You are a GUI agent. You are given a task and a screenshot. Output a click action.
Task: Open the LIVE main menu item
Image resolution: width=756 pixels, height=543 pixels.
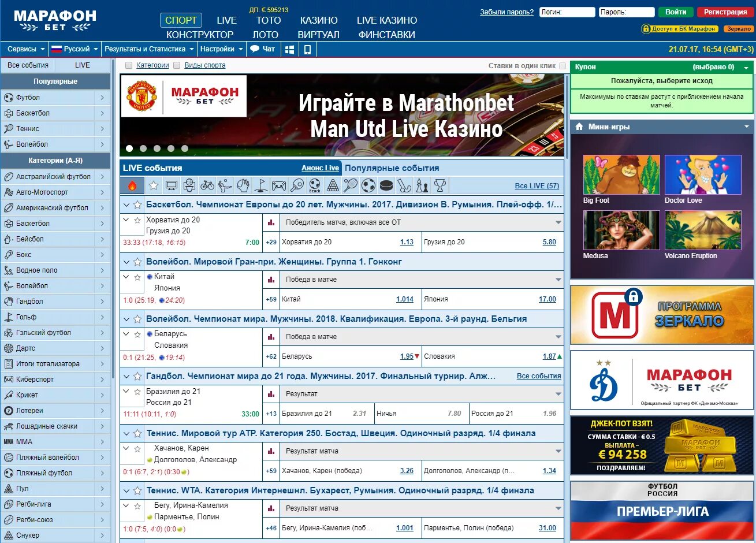(226, 20)
